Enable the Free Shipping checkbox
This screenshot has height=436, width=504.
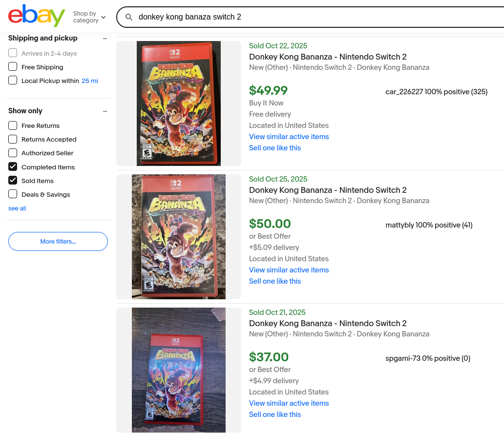[13, 67]
